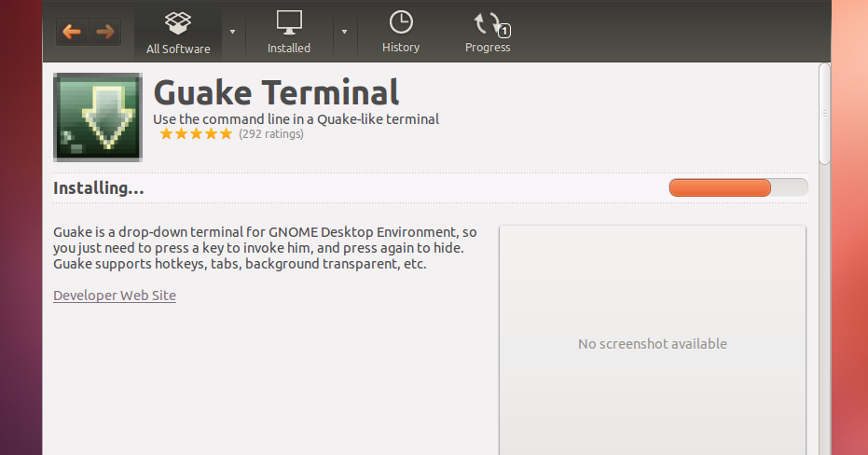Click the vertical scrollbar handle
Viewport: 868px width, 455px height.
click(824, 114)
